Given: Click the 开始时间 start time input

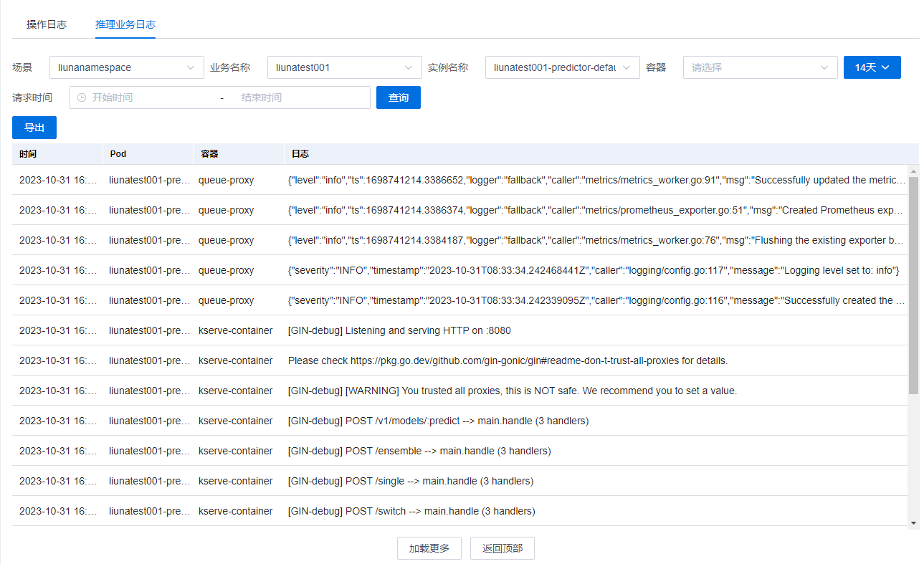Looking at the screenshot, I should point(151,97).
